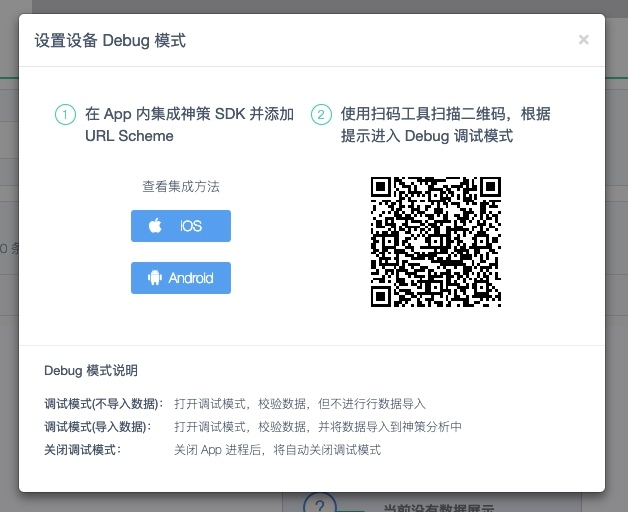The height and width of the screenshot is (512, 628).
Task: Click the Debug 模式说明 heading
Action: pyautogui.click(x=91, y=370)
